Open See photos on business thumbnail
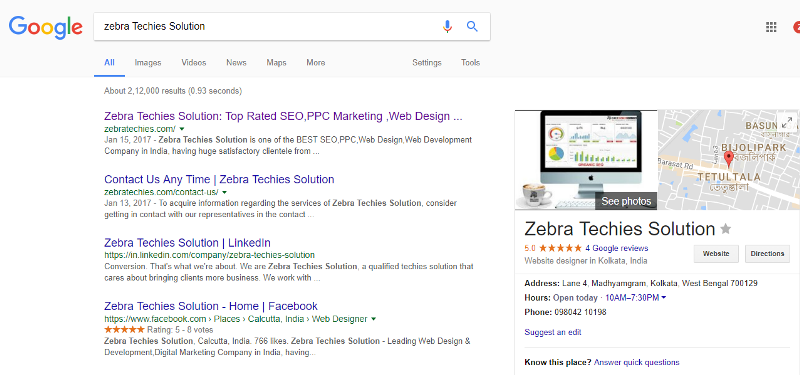This screenshot has height=375, width=800. [x=626, y=201]
